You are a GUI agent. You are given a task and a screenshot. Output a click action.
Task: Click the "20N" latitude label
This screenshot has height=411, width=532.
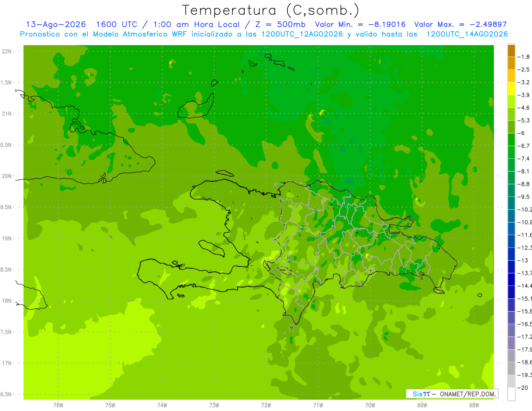click(x=8, y=176)
